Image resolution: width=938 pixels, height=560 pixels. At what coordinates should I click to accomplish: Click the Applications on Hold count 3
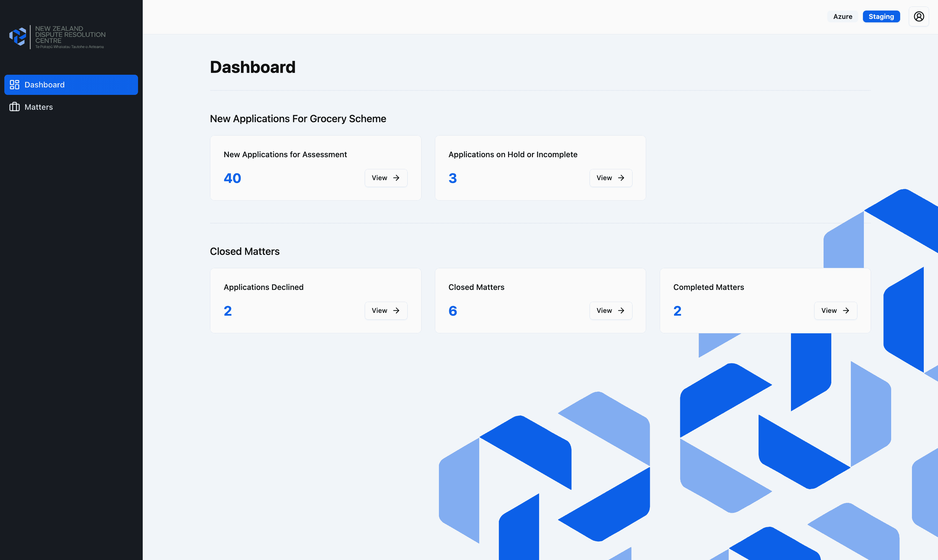pyautogui.click(x=453, y=178)
